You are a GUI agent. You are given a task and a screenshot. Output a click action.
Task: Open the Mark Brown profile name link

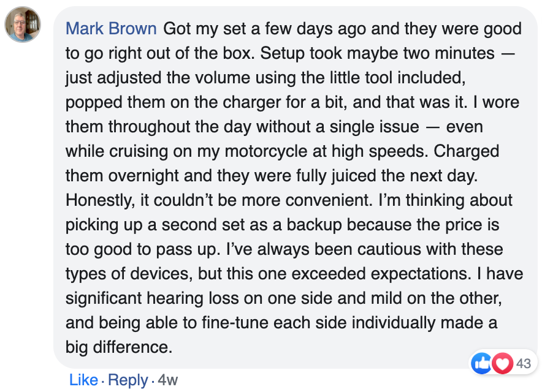click(111, 29)
